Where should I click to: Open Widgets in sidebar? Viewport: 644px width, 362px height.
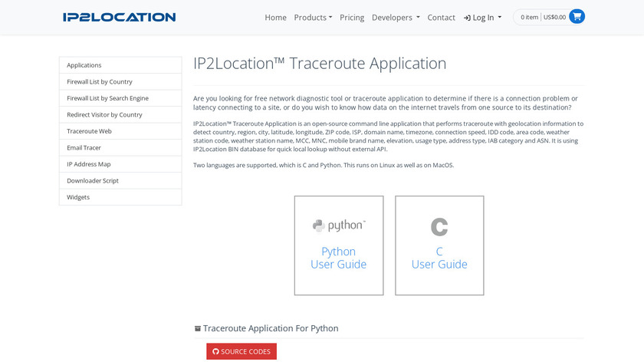click(x=120, y=197)
